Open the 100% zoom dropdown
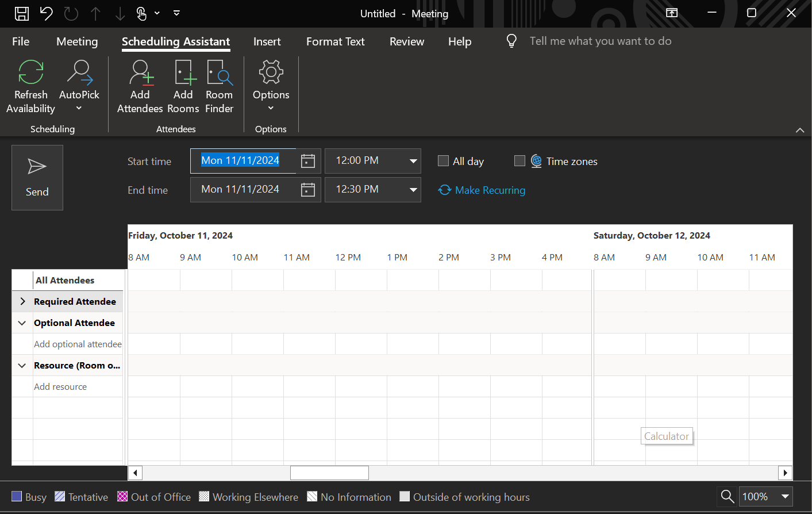 coord(785,496)
